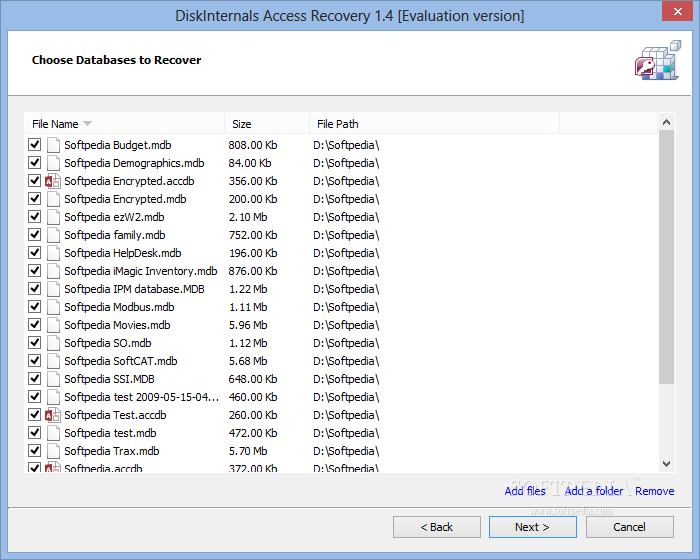Click the Softpedia Encrypted.accdb Access icon

pyautogui.click(x=53, y=181)
